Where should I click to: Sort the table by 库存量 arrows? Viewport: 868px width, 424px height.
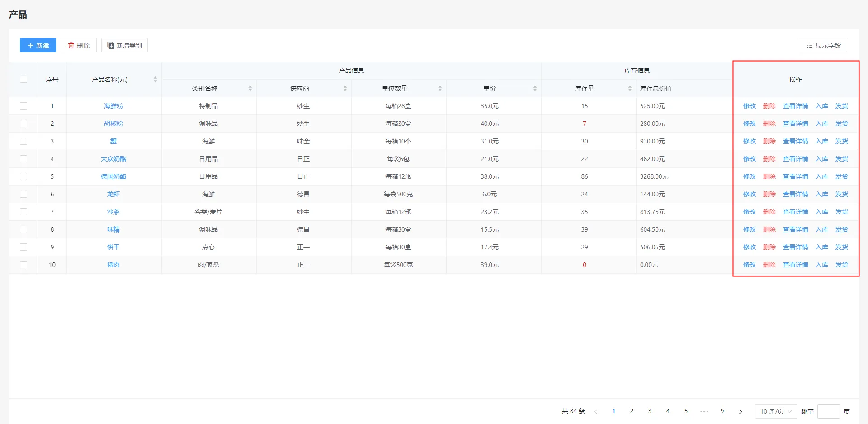tap(630, 88)
